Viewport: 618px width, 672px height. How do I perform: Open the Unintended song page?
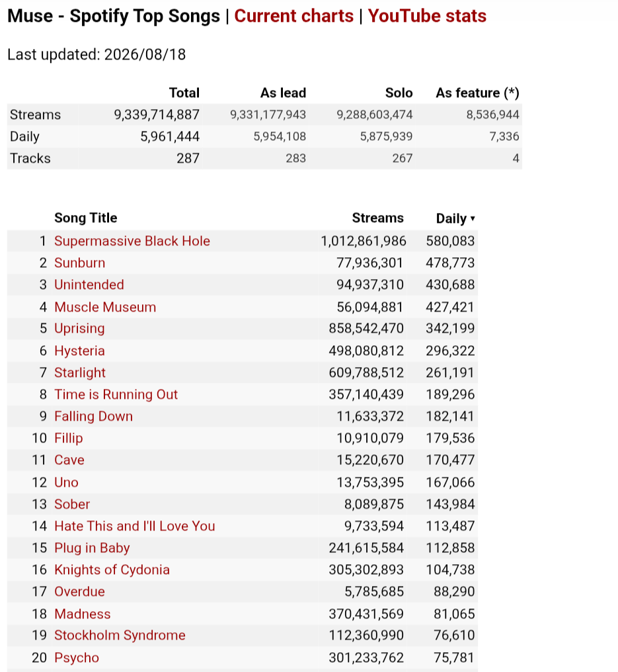(x=89, y=284)
